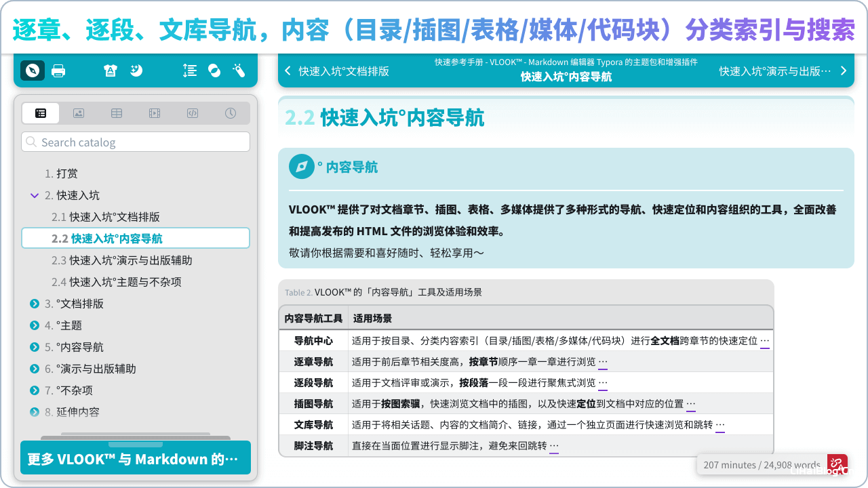Click table header 适用场景
Image resolution: width=868 pixels, height=488 pixels.
(372, 319)
